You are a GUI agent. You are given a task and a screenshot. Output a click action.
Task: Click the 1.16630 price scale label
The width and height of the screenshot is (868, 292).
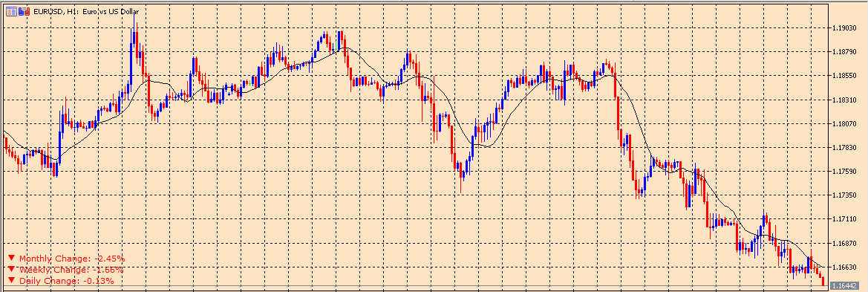click(845, 267)
